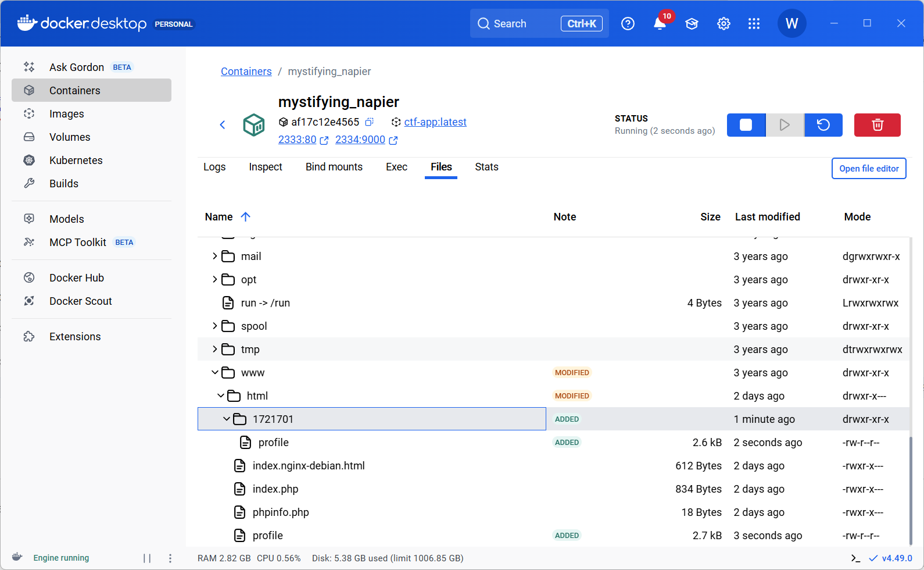Switch to the Logs tab

tap(214, 168)
